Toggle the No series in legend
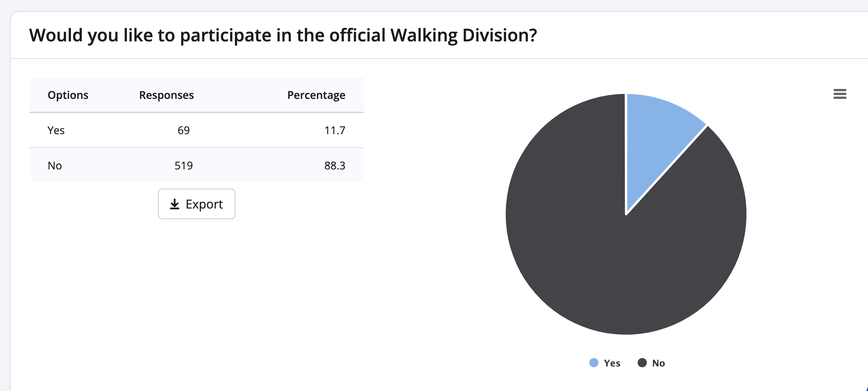868x391 pixels. [658, 363]
